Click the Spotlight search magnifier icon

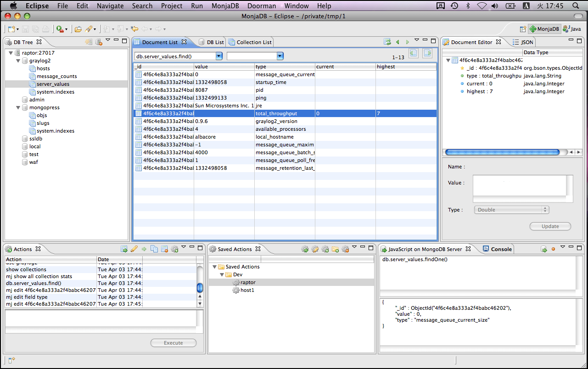pos(576,6)
